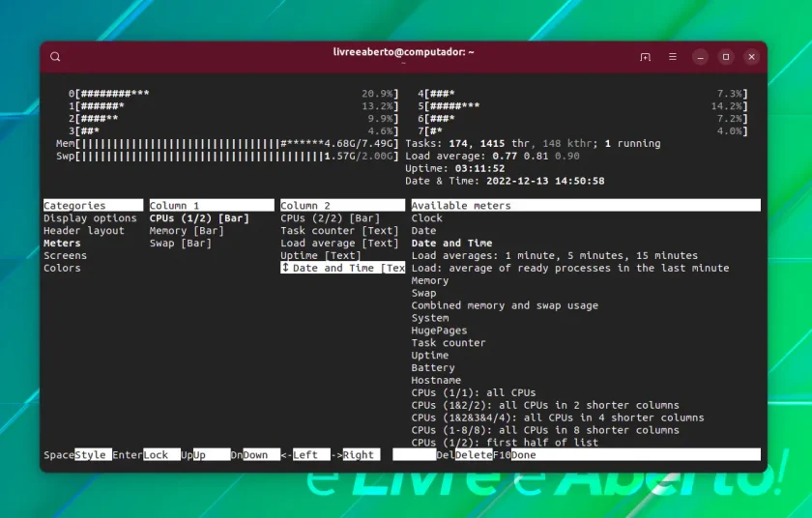Choose Load: average of ready processes

(x=570, y=268)
